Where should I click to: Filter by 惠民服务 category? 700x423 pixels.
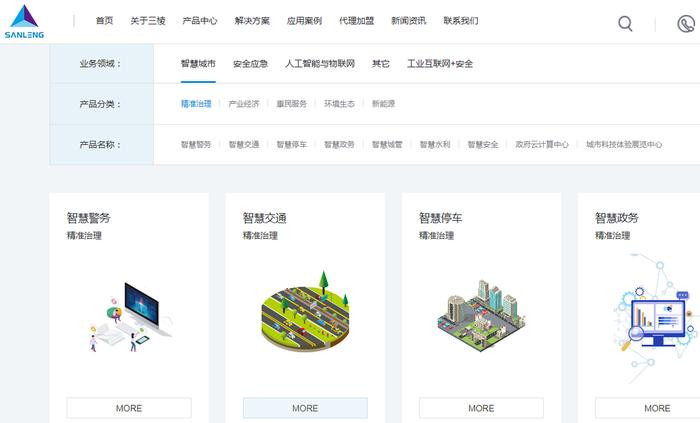[x=292, y=104]
